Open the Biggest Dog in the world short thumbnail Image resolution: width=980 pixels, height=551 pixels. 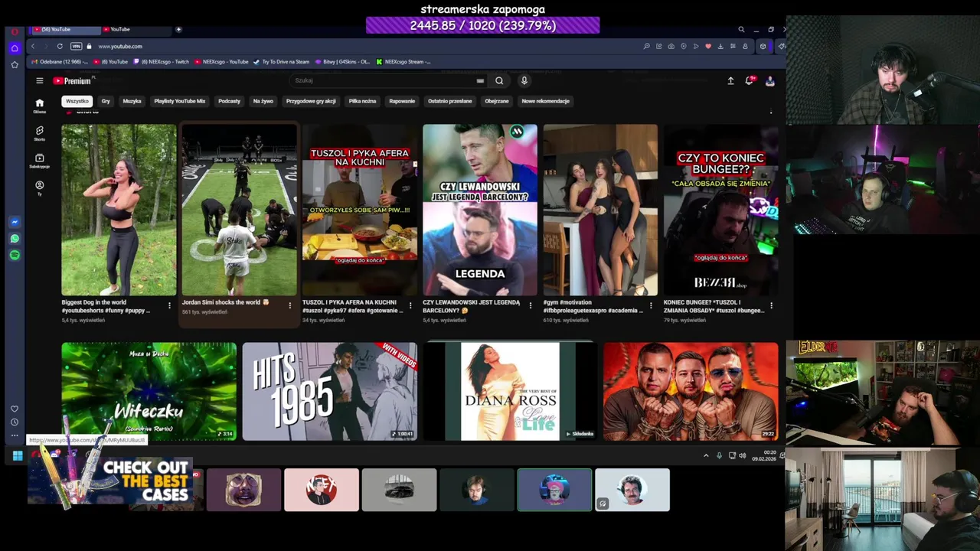coord(119,210)
